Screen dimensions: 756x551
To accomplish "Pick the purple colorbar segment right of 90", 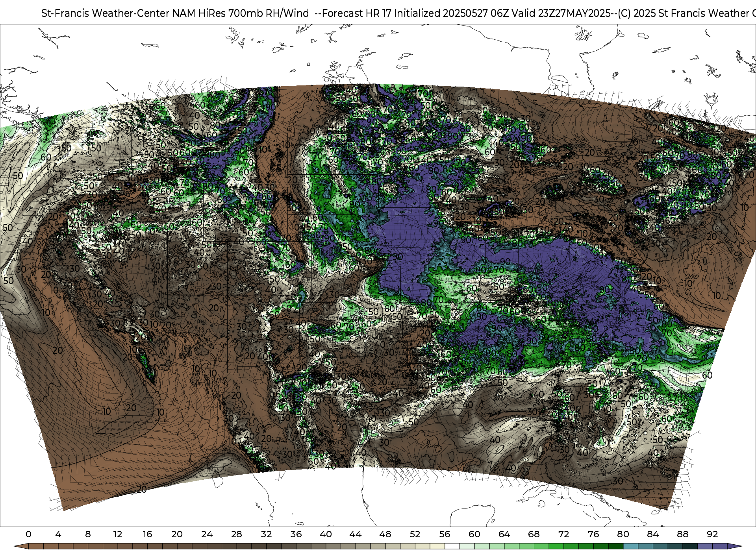I will (705, 546).
